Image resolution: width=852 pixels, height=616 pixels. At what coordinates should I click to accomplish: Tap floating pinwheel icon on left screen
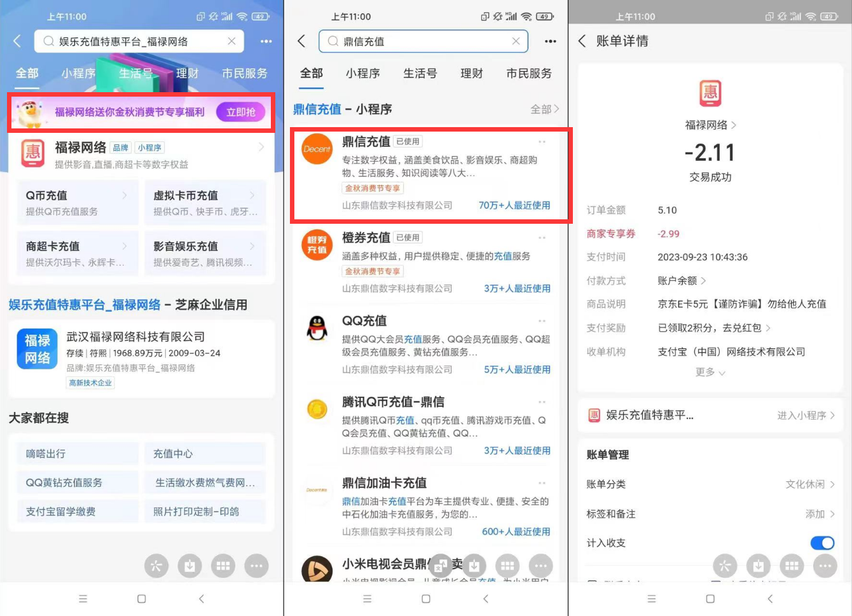156,566
